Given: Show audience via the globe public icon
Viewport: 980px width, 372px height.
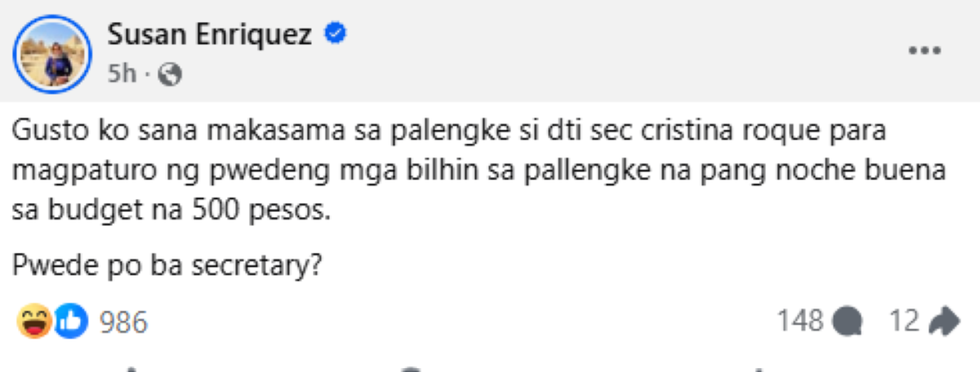Looking at the screenshot, I should click(x=169, y=76).
